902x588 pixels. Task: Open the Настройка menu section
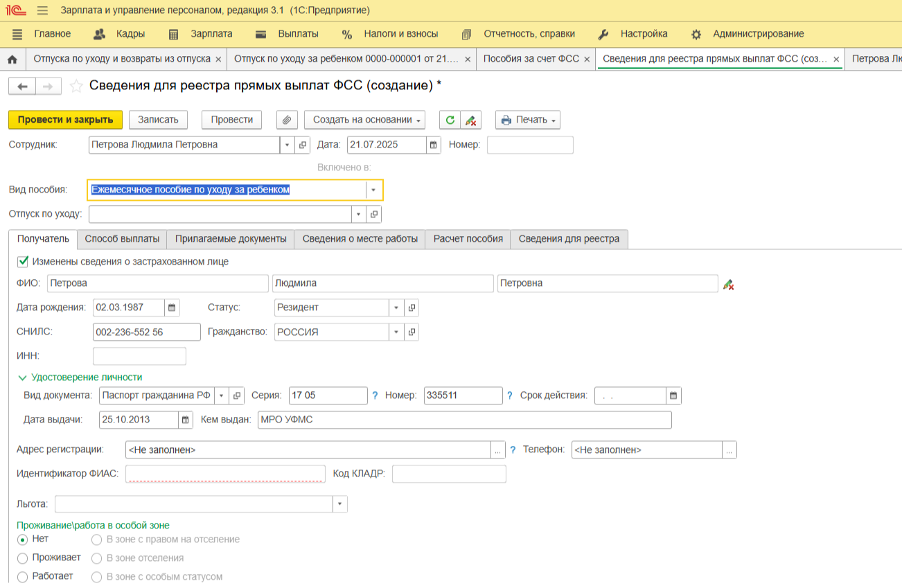[x=633, y=34]
